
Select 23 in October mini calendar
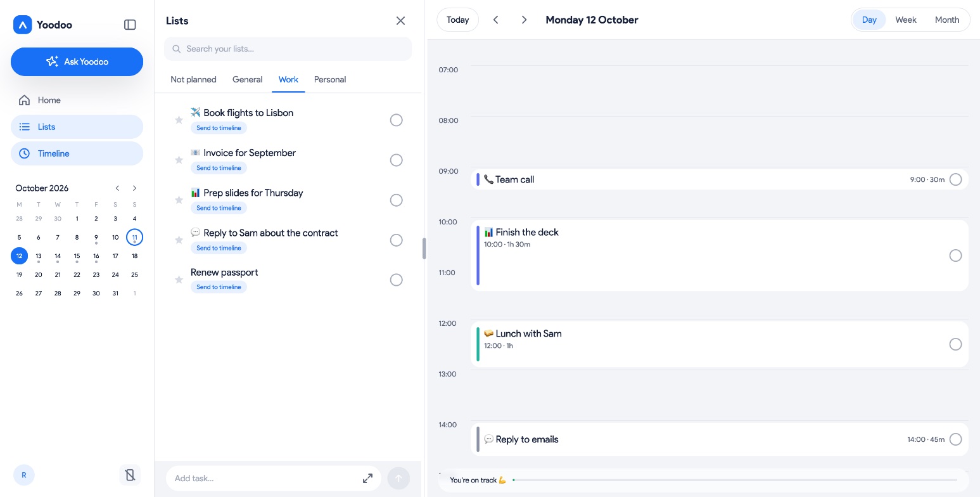[x=96, y=274]
